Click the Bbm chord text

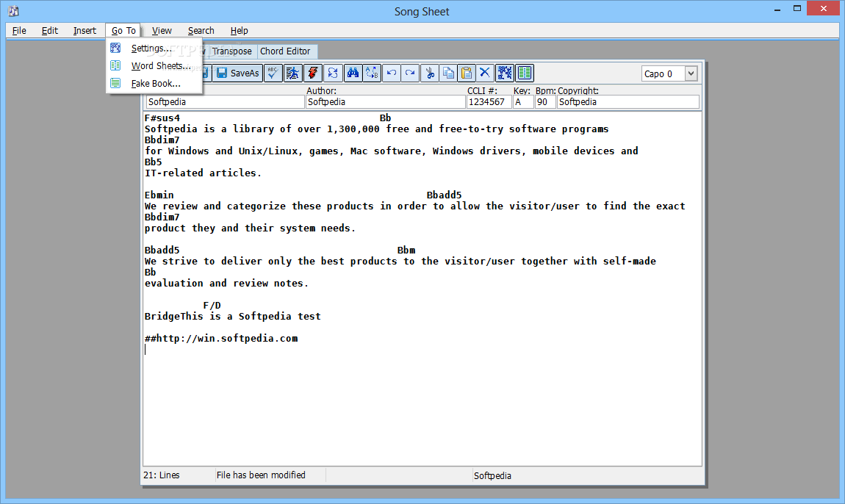pos(406,250)
